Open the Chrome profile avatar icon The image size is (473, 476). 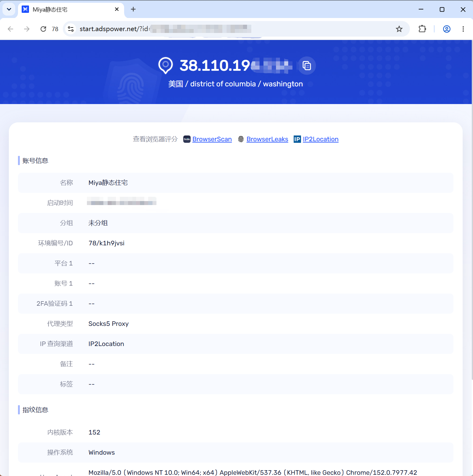coord(446,29)
